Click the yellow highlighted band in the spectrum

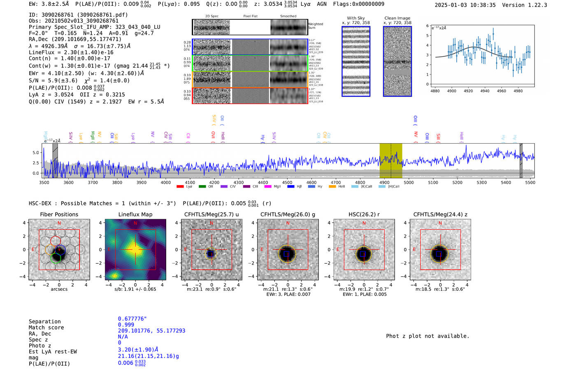click(x=391, y=161)
